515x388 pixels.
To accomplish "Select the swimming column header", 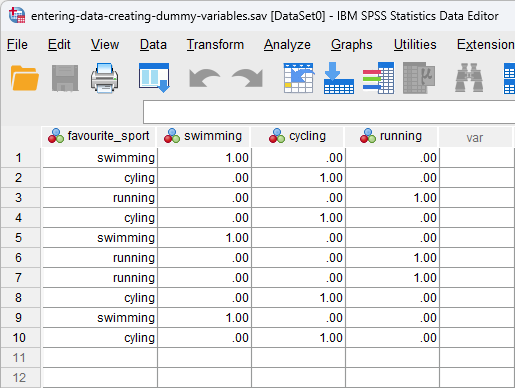I will pyautogui.click(x=203, y=137).
